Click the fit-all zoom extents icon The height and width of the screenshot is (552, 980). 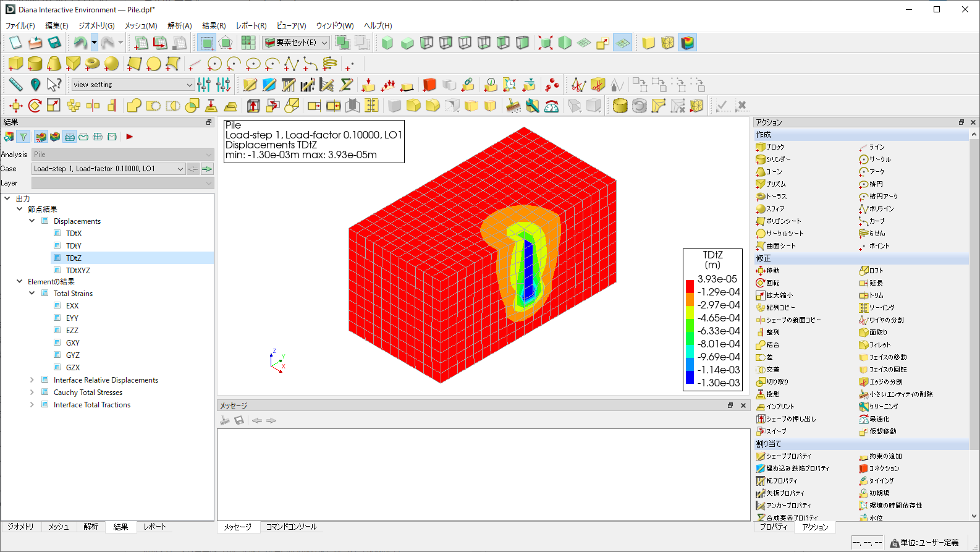pos(545,43)
